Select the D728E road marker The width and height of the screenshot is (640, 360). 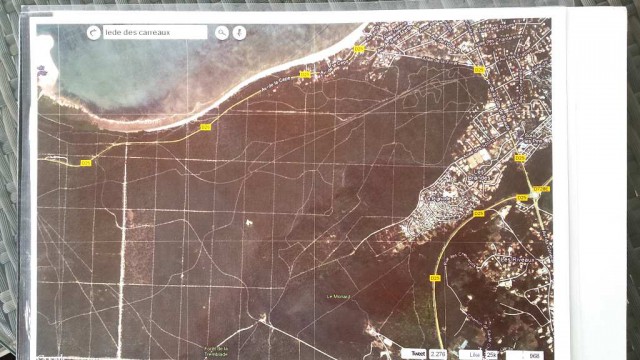pos(541,189)
